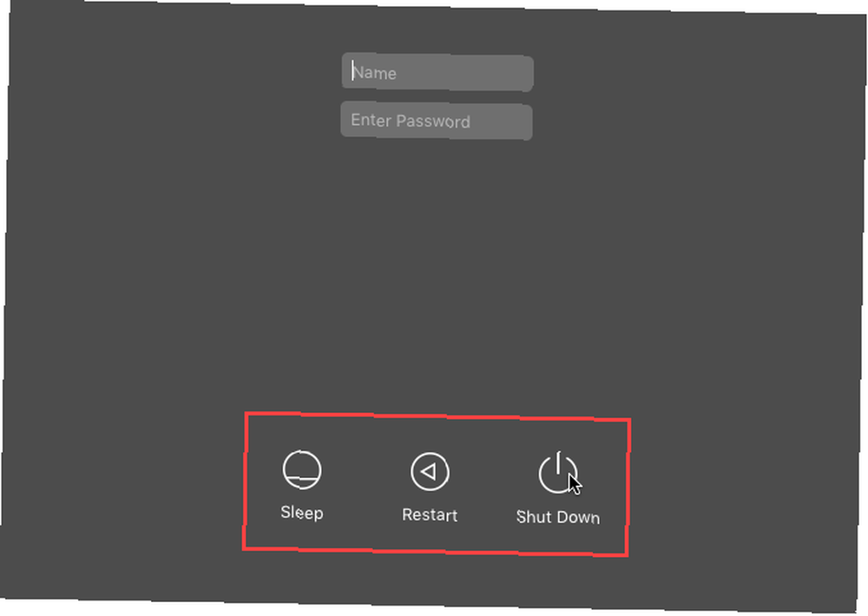
Task: Click the right end of the Name field
Action: click(x=523, y=74)
